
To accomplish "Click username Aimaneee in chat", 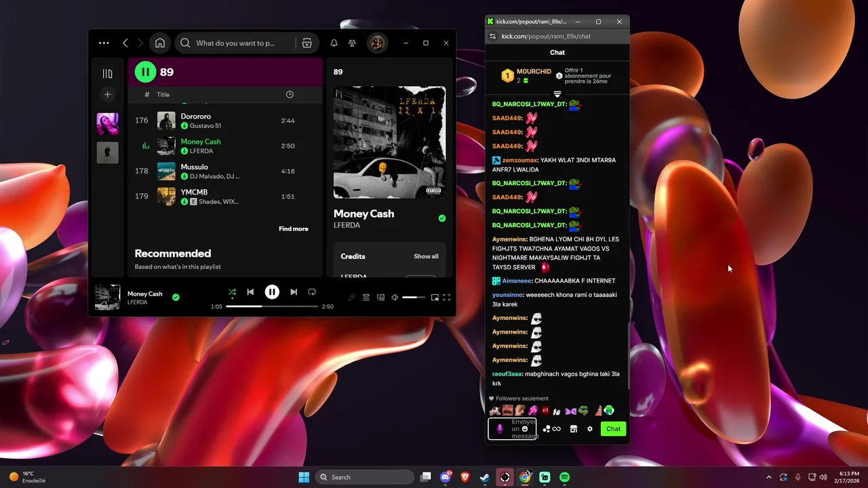I will pyautogui.click(x=517, y=281).
